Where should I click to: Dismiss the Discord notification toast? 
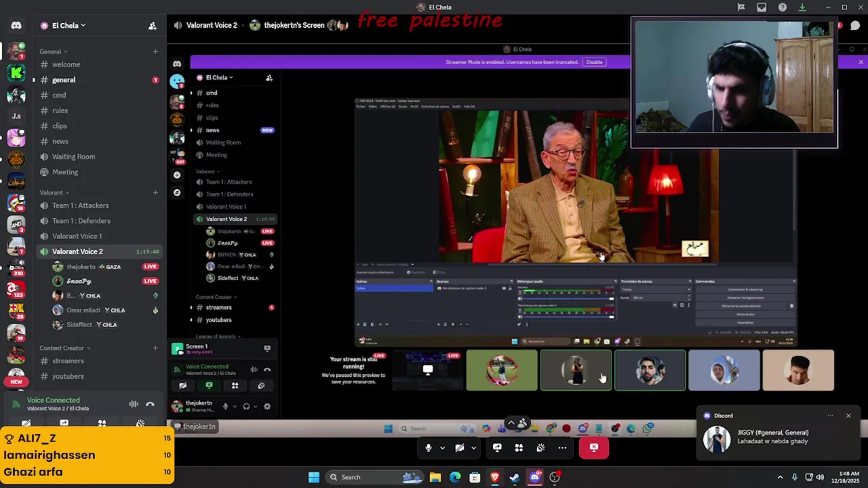[x=848, y=415]
